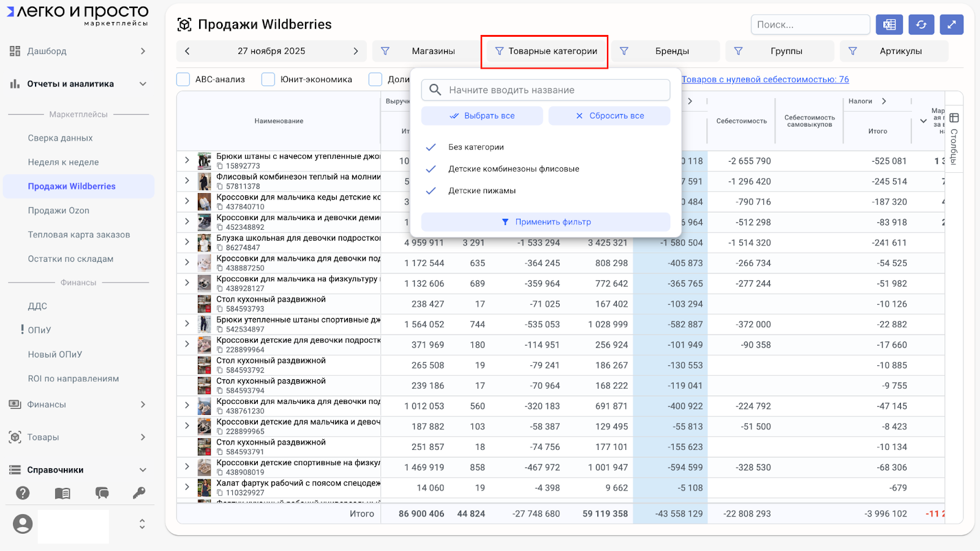Open the Столбцы columns side panel
This screenshot has width=980, height=551.
pos(954,139)
